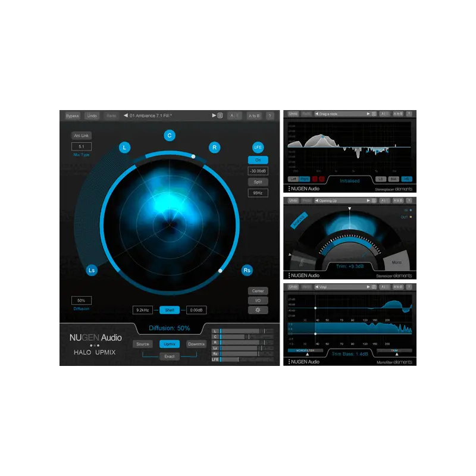Click Undo in Halo Upmix
The height and width of the screenshot is (476, 476).
point(92,115)
